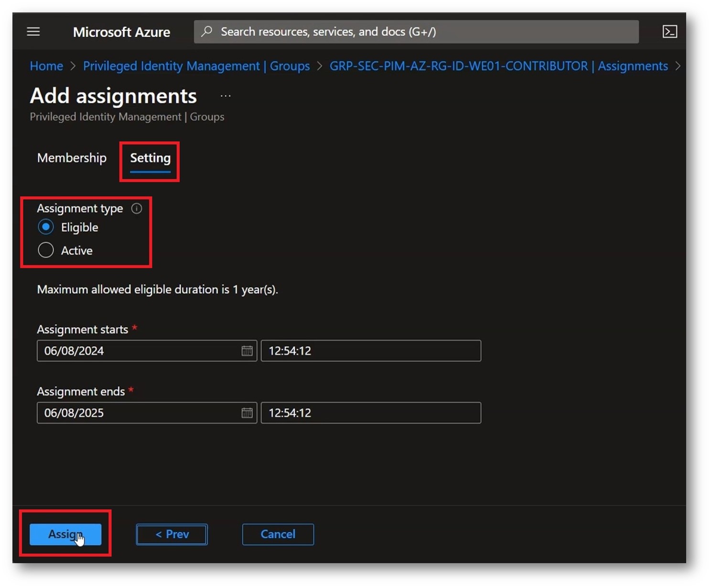Edit the Assignment ends time field
The width and height of the screenshot is (711, 588).
click(371, 413)
